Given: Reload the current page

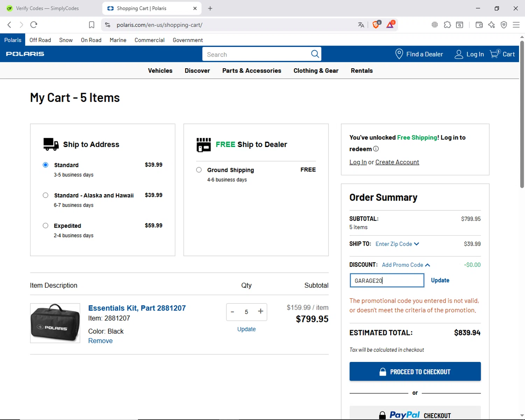Looking at the screenshot, I should tap(34, 24).
